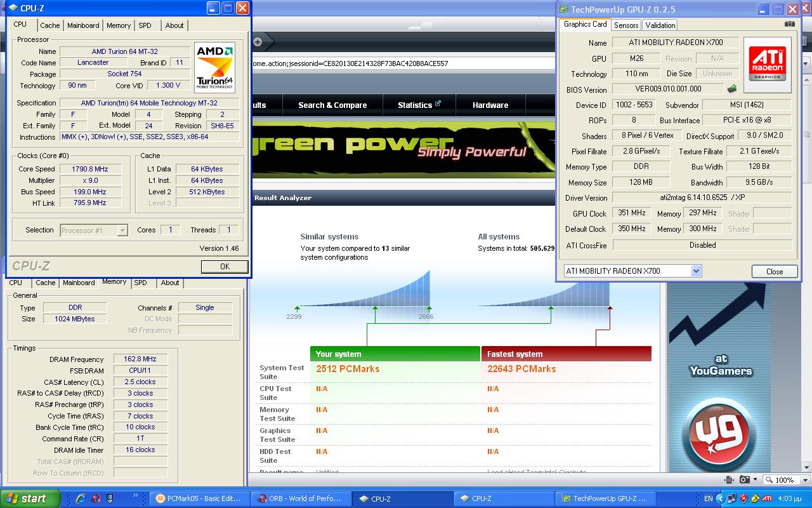Switch to PCMark05 Basic Edition taskbar button
The width and height of the screenshot is (812, 508).
[x=199, y=498]
